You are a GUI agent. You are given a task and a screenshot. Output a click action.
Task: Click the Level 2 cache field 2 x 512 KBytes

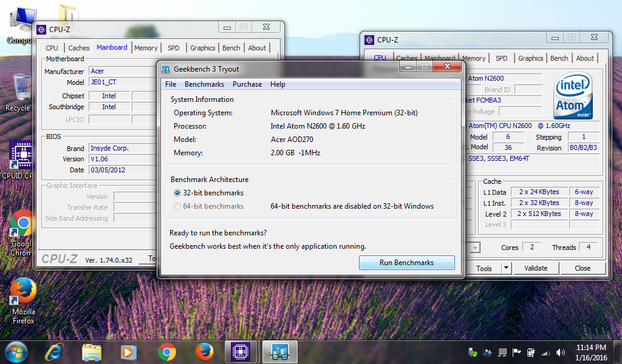(539, 214)
